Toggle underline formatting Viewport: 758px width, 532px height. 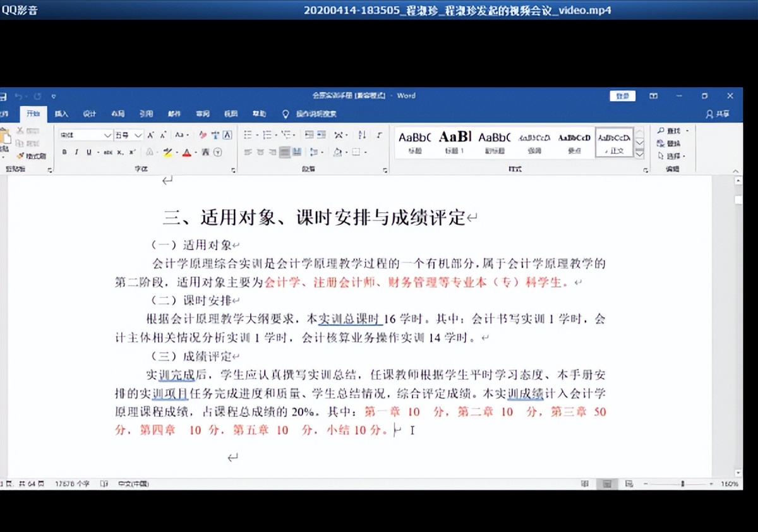(88, 152)
